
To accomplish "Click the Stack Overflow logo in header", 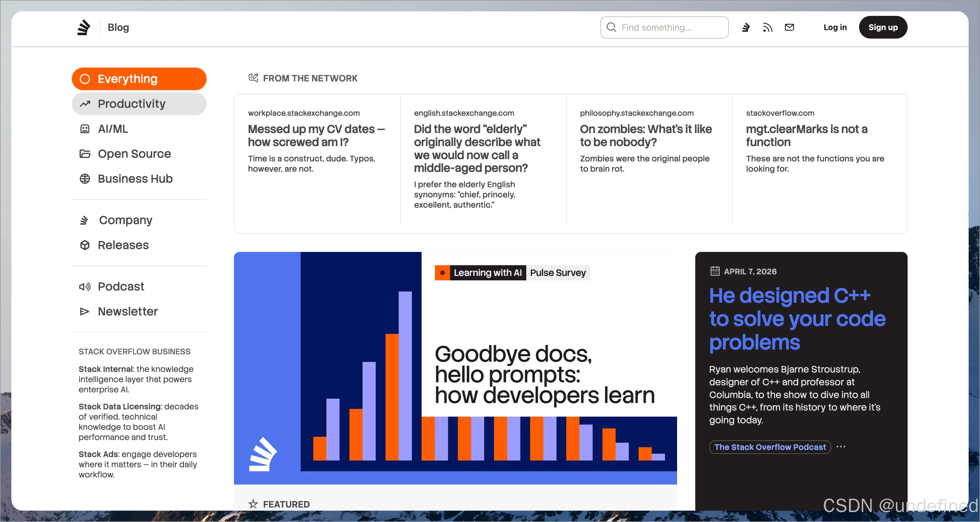I will point(84,27).
